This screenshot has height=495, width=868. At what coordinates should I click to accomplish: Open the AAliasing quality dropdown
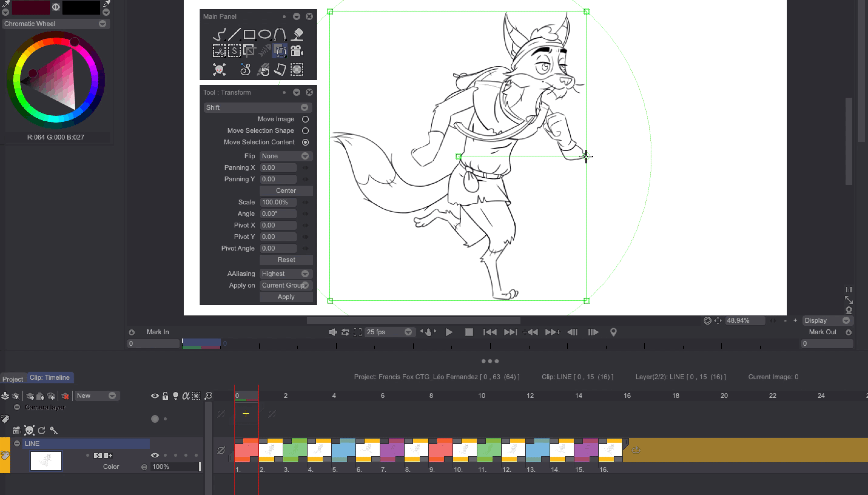pyautogui.click(x=285, y=274)
